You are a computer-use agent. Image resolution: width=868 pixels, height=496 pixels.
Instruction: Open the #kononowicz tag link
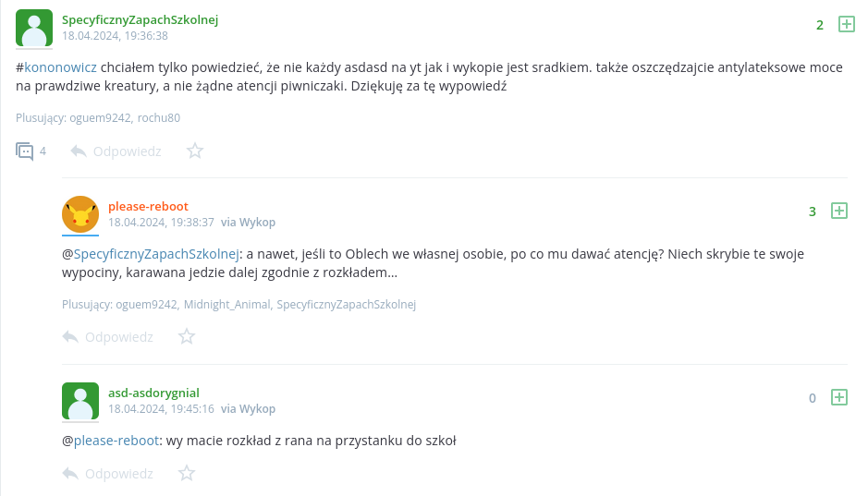click(x=60, y=67)
